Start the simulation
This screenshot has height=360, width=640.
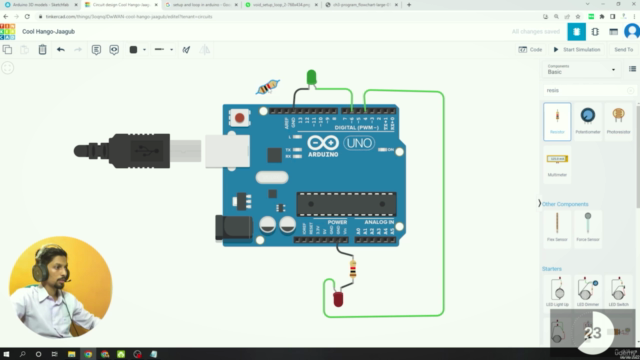click(x=577, y=49)
